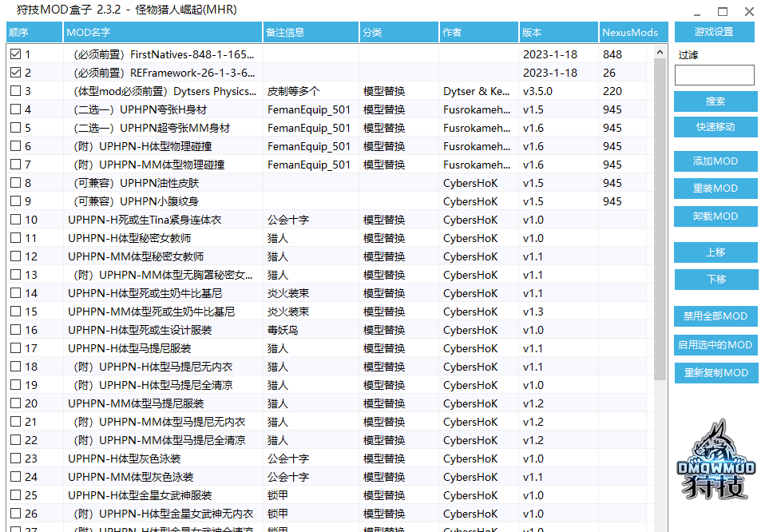Click the v3.5.0 version cell
Image resolution: width=765 pixels, height=532 pixels.
[537, 91]
